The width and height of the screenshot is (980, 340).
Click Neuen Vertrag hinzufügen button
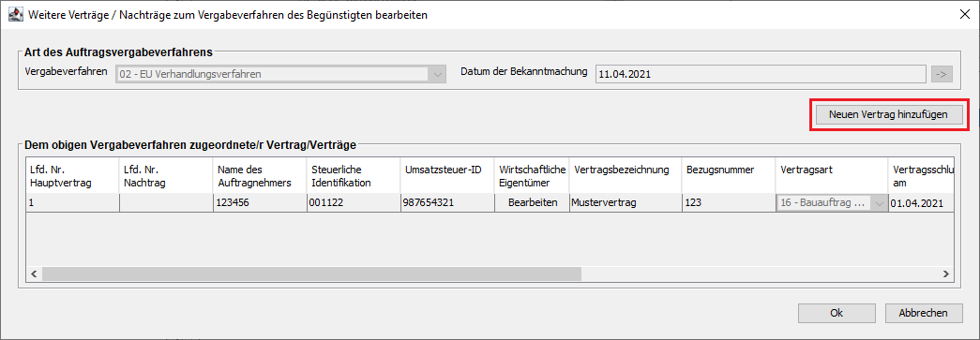coord(889,114)
